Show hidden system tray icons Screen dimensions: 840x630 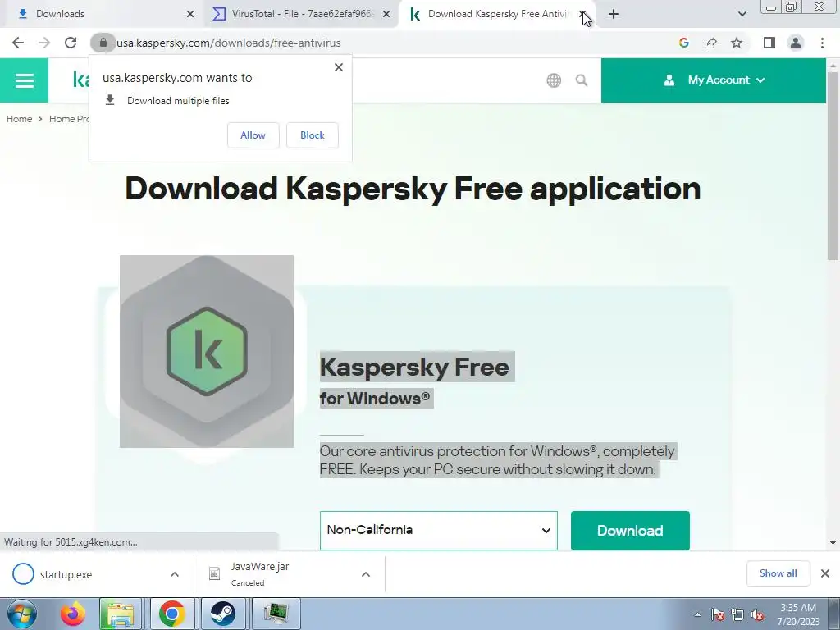(x=697, y=614)
